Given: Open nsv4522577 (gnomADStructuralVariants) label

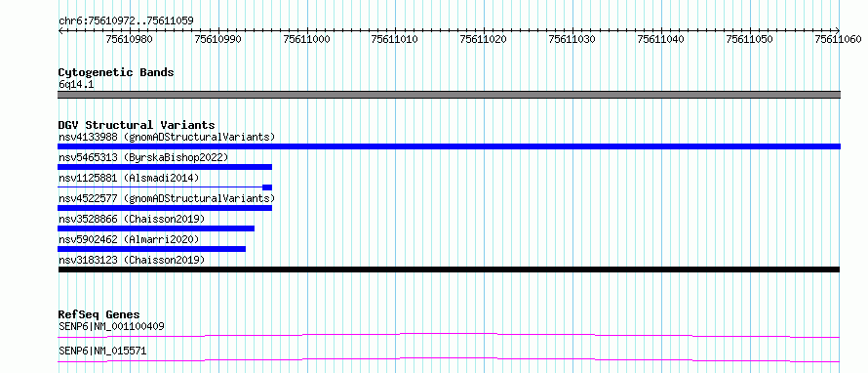Looking at the screenshot, I should click(167, 198).
